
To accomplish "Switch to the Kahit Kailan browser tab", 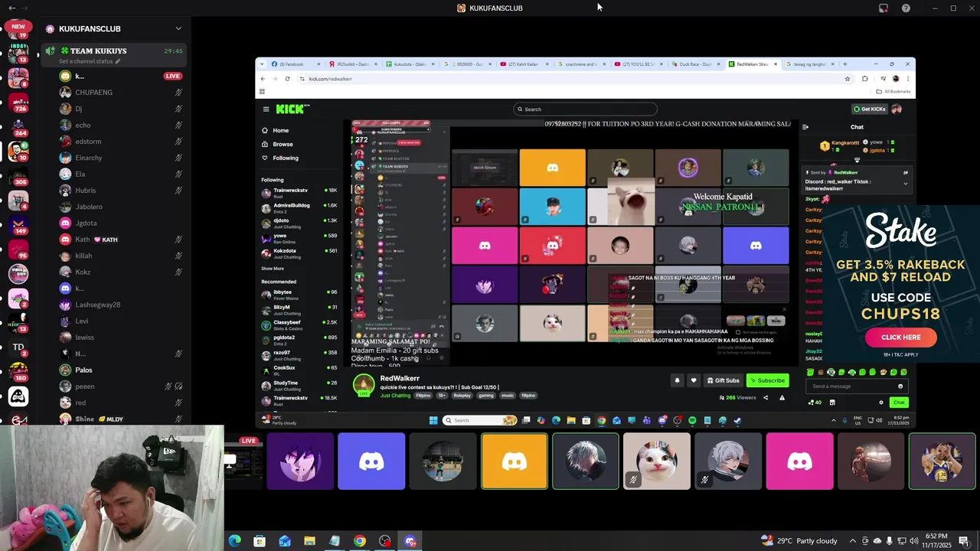I will point(525,64).
